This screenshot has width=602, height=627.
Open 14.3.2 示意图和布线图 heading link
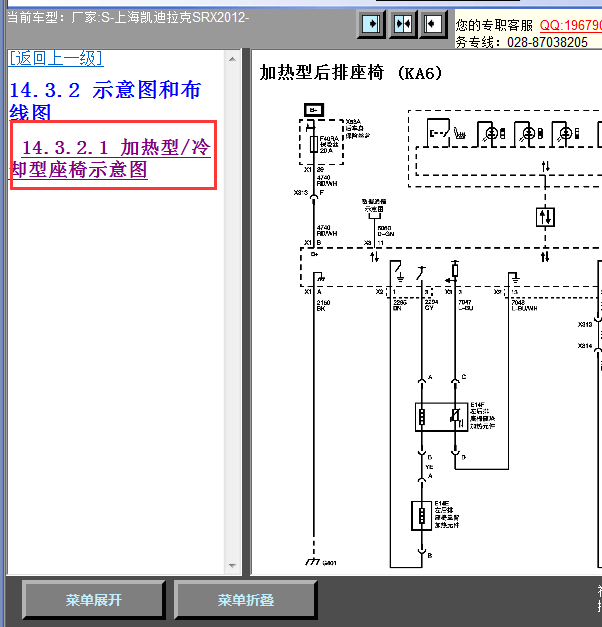105,100
